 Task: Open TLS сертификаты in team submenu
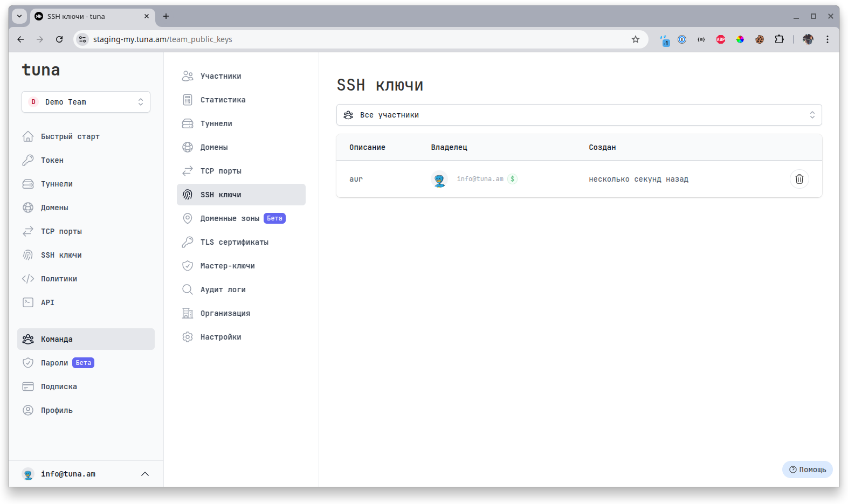[x=241, y=242]
